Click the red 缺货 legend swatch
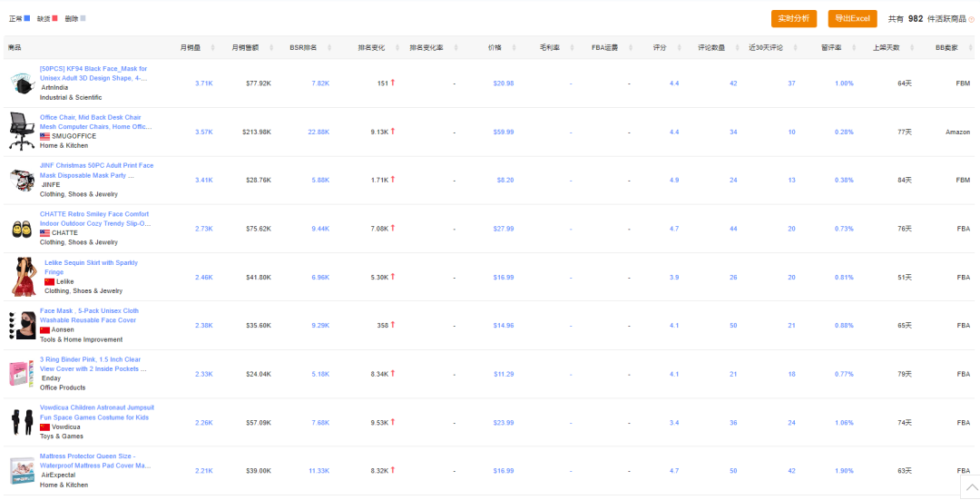Viewport: 980px width, 500px height. 55,18
